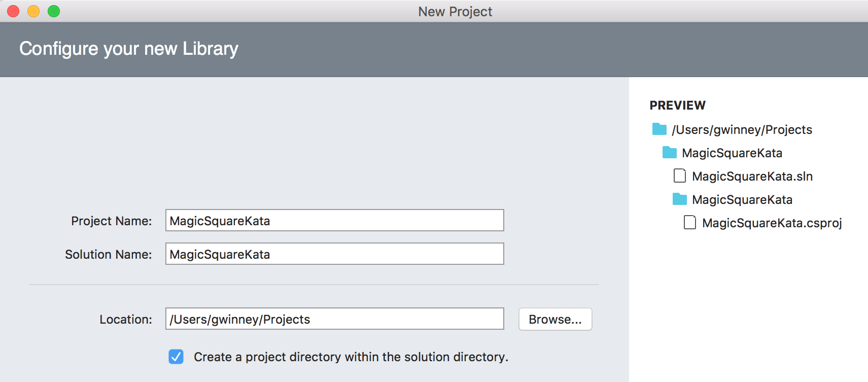The width and height of the screenshot is (868, 382).
Task: Close the New Project window
Action: click(x=13, y=11)
